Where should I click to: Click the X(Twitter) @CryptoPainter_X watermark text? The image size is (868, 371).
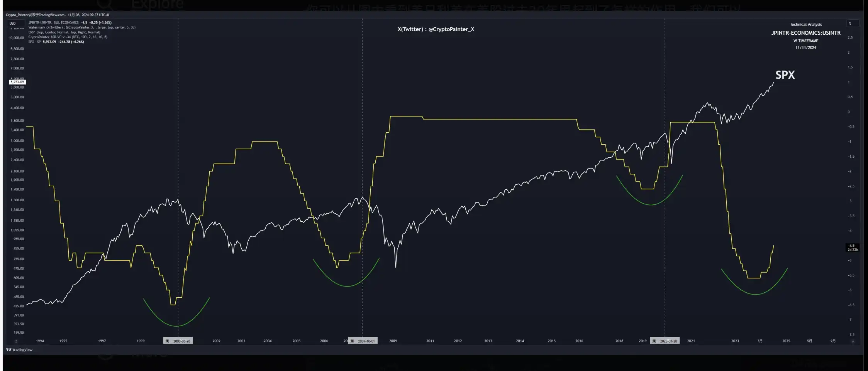436,29
